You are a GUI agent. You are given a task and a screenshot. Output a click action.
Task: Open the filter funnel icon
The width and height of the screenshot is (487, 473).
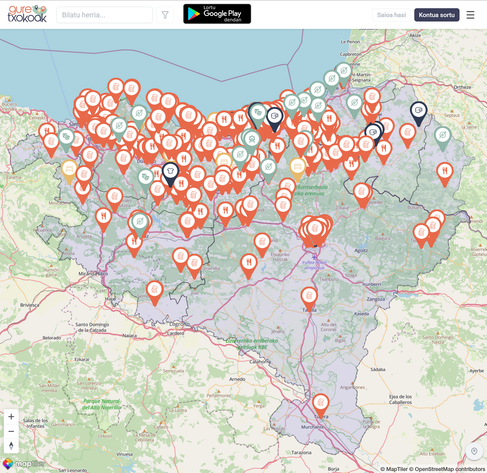(x=165, y=15)
